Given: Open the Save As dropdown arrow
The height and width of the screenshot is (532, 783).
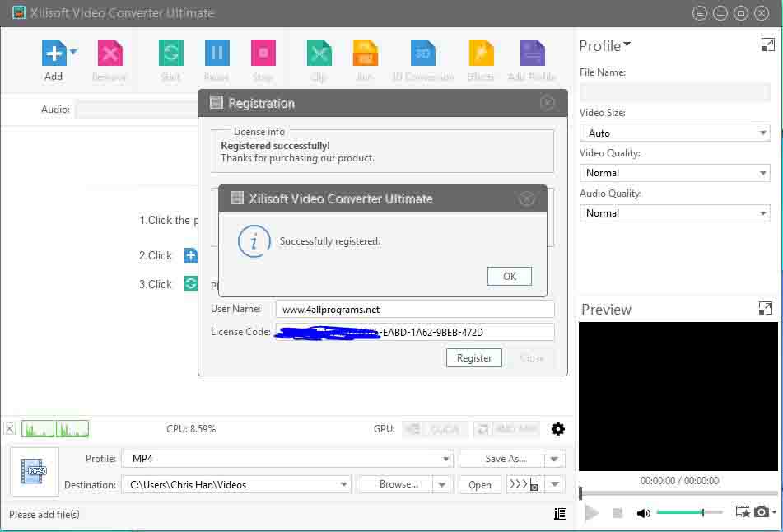Looking at the screenshot, I should pyautogui.click(x=554, y=459).
